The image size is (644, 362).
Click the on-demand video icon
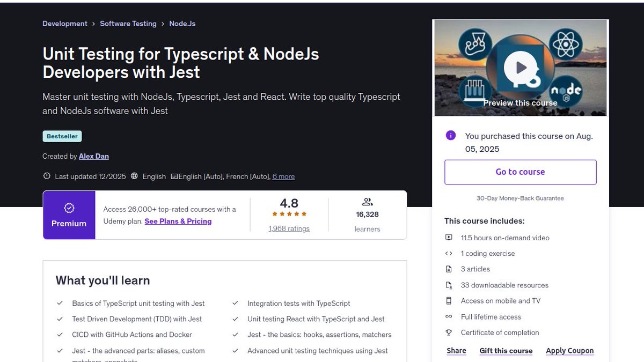coord(449,238)
